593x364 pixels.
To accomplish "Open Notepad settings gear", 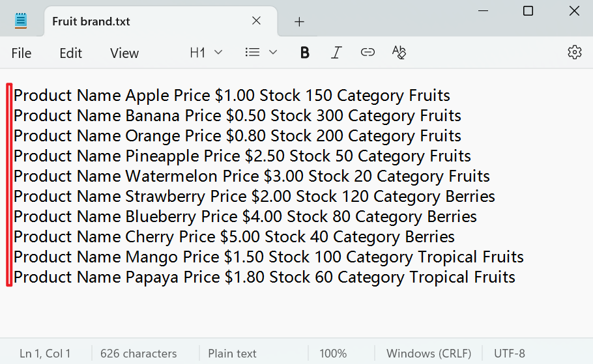I will [574, 53].
